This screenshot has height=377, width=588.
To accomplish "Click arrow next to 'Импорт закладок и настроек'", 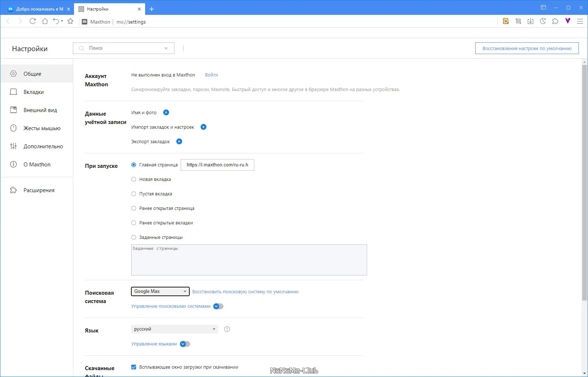I will [x=203, y=127].
